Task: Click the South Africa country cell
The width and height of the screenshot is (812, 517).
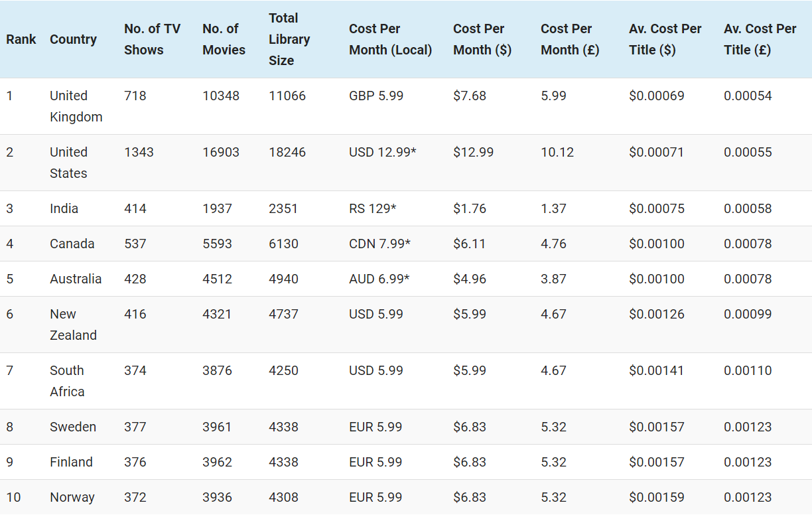Action: tap(67, 381)
